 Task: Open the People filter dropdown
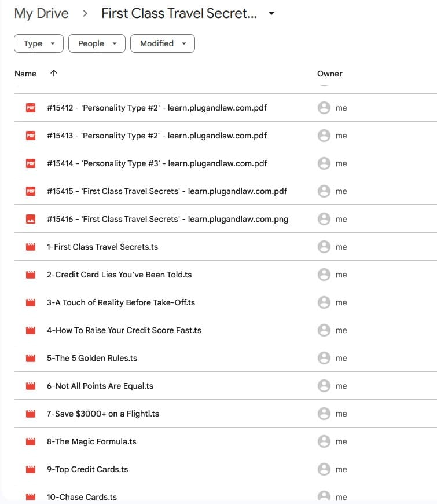coord(97,43)
